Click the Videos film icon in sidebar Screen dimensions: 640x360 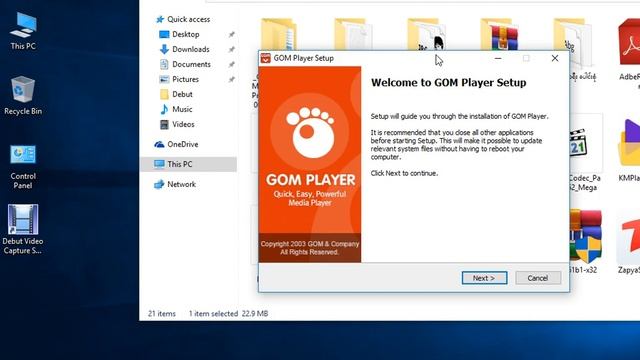pos(164,124)
